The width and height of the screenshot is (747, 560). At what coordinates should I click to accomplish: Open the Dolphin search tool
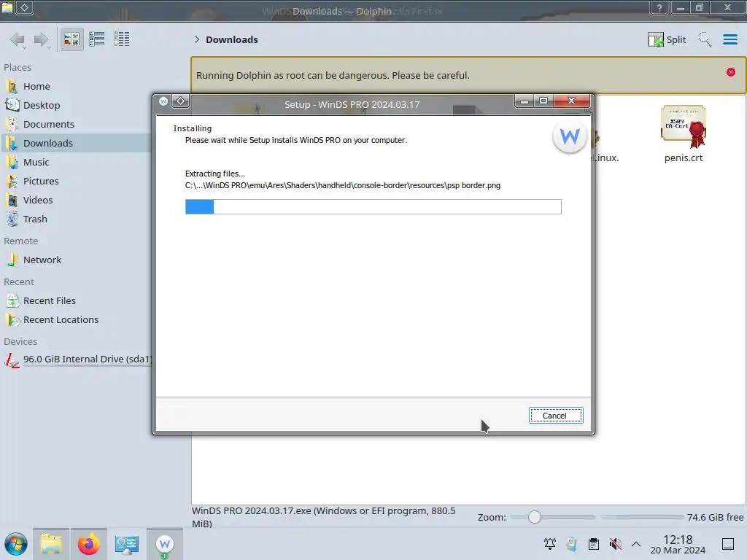[705, 39]
